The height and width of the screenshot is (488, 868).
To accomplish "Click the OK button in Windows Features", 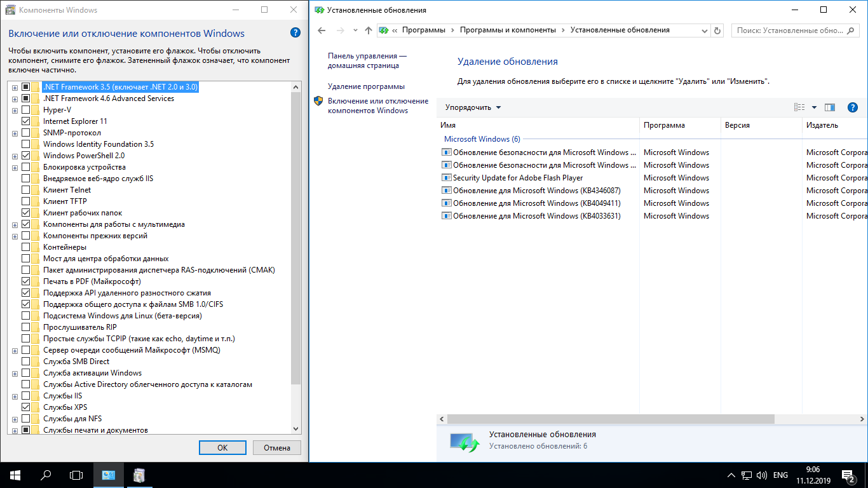I will [222, 447].
